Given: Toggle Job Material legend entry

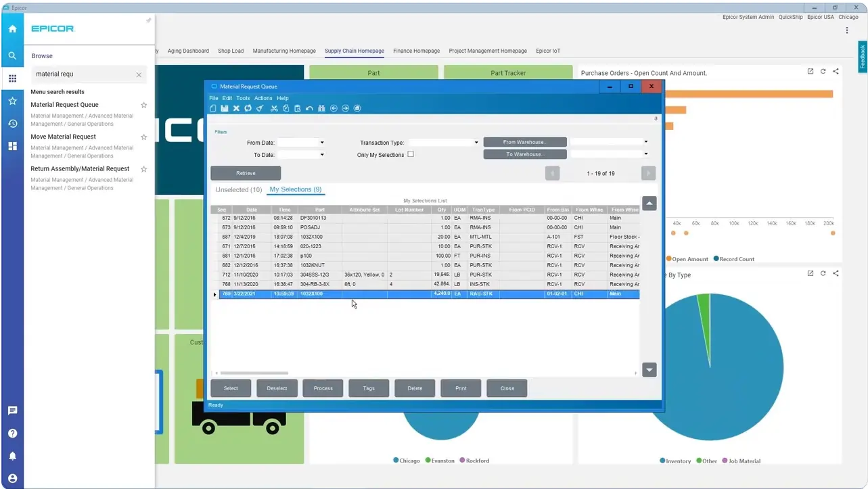Looking at the screenshot, I should (741, 461).
